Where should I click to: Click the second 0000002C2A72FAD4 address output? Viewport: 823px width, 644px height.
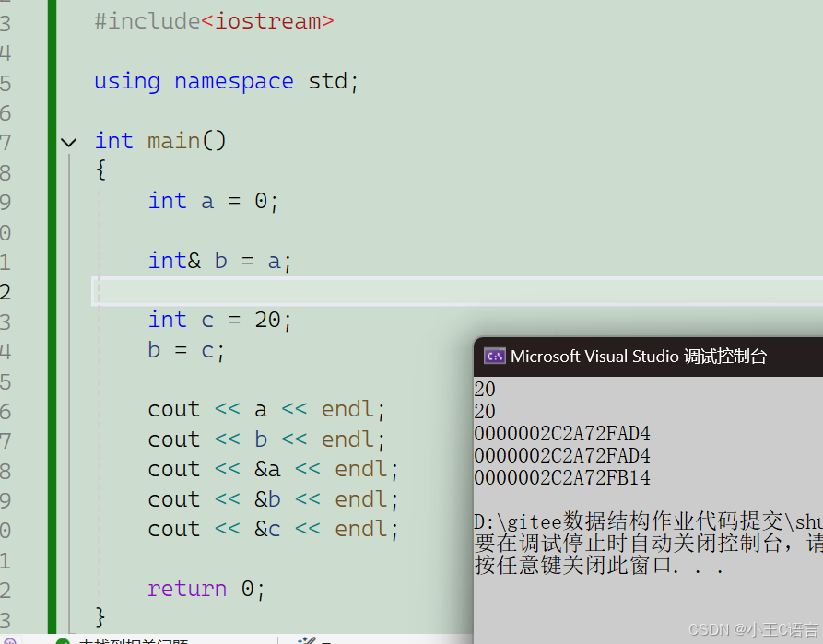(562, 456)
